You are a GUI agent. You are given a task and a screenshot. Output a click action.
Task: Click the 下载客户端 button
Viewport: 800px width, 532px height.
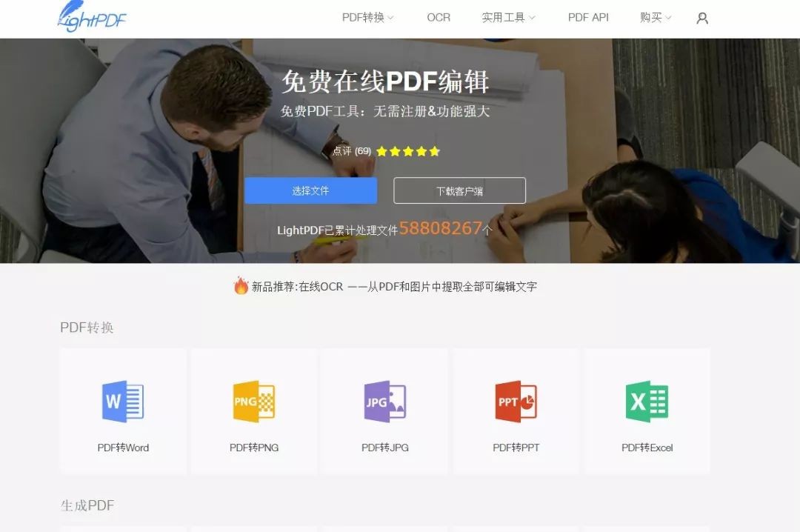[459, 190]
